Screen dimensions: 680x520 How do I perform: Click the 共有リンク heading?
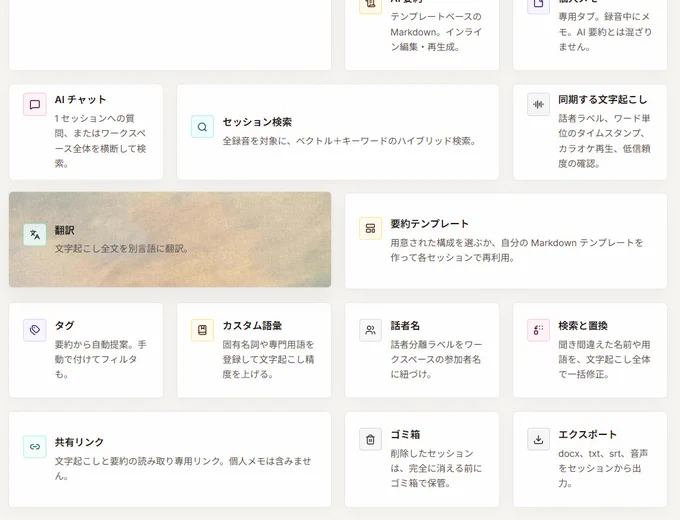(79, 442)
